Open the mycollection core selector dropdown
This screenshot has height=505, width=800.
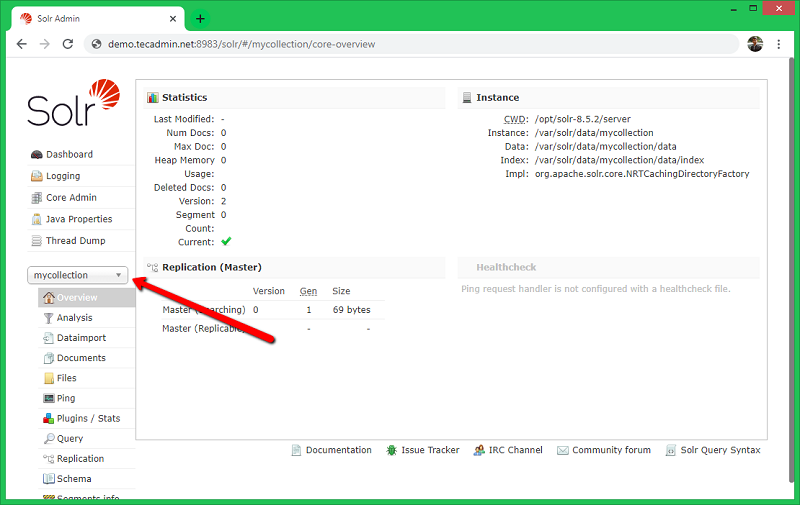tap(78, 275)
